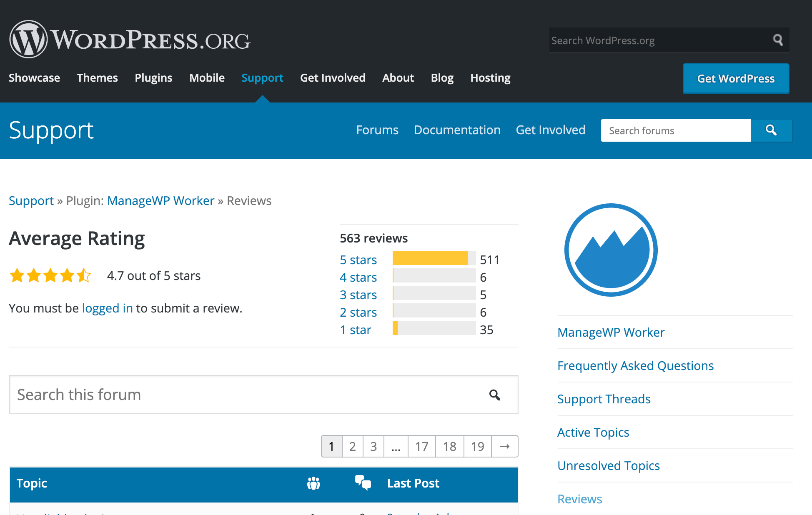Click the ManageWP Worker plugin logo
The image size is (812, 515).
[x=611, y=250]
